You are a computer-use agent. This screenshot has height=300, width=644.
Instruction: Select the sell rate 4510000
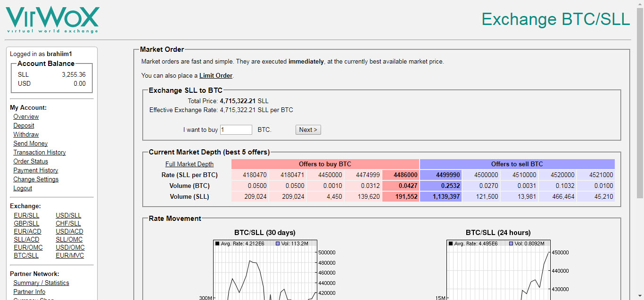pyautogui.click(x=520, y=175)
